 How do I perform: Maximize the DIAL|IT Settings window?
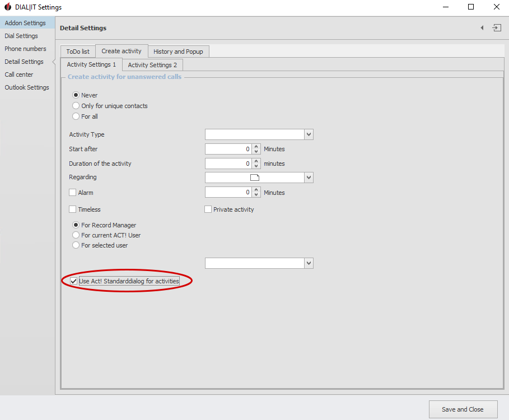pos(471,7)
